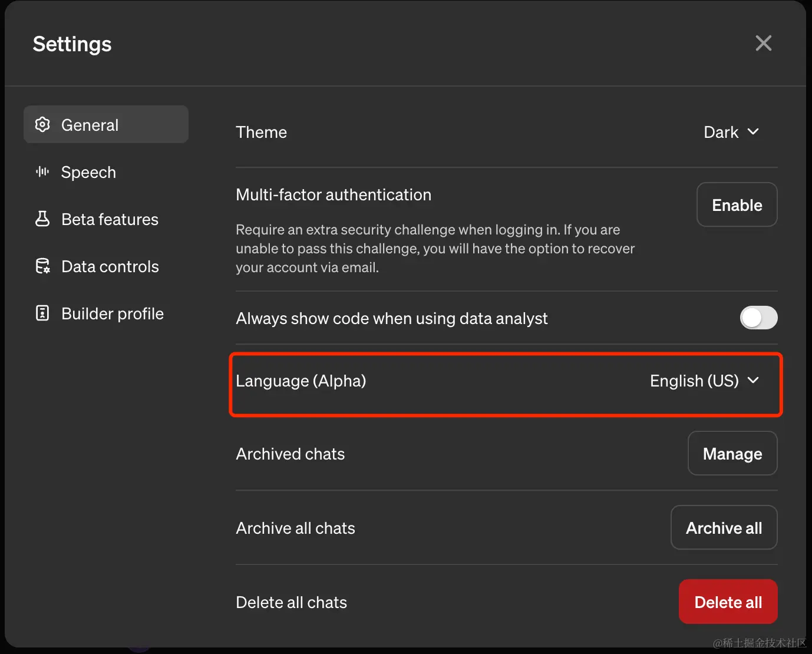Click the Archive all button
Screen dimensions: 812x654
point(724,528)
